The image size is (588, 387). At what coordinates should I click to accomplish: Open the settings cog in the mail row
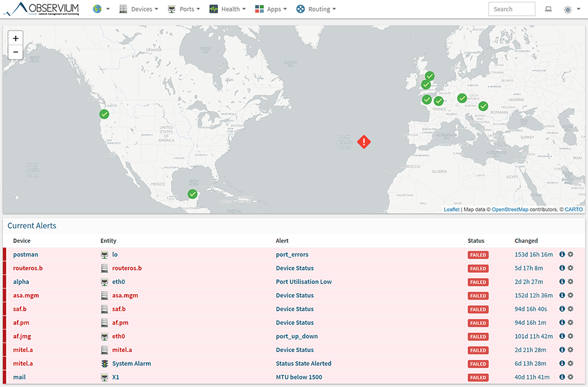tap(570, 377)
